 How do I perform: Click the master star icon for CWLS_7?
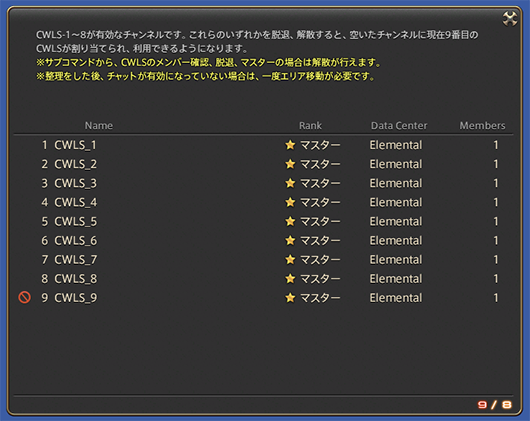coord(290,259)
